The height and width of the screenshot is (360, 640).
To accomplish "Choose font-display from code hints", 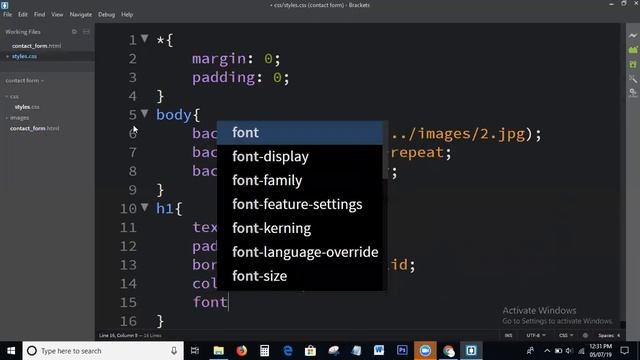I will pyautogui.click(x=300, y=156).
